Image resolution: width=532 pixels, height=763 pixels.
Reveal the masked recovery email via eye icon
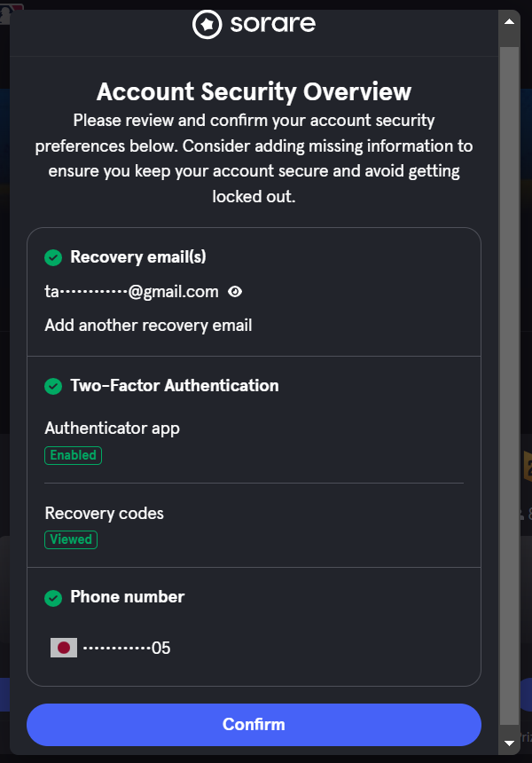(x=235, y=292)
